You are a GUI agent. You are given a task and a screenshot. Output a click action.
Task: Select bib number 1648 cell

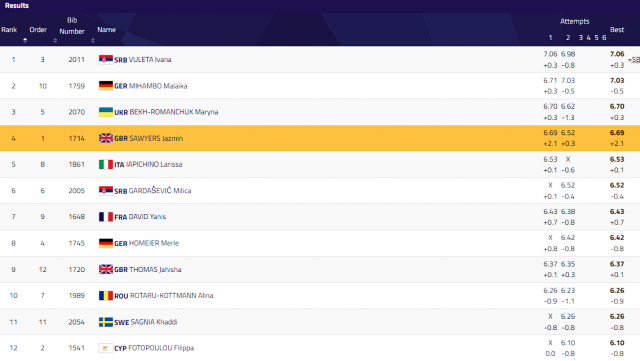[76, 216]
